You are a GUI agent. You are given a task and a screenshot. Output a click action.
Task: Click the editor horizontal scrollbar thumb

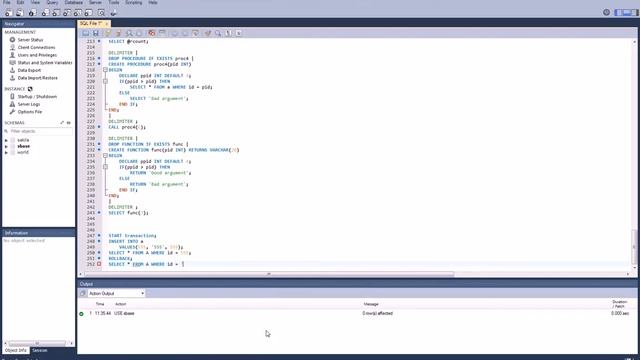pos(269,274)
